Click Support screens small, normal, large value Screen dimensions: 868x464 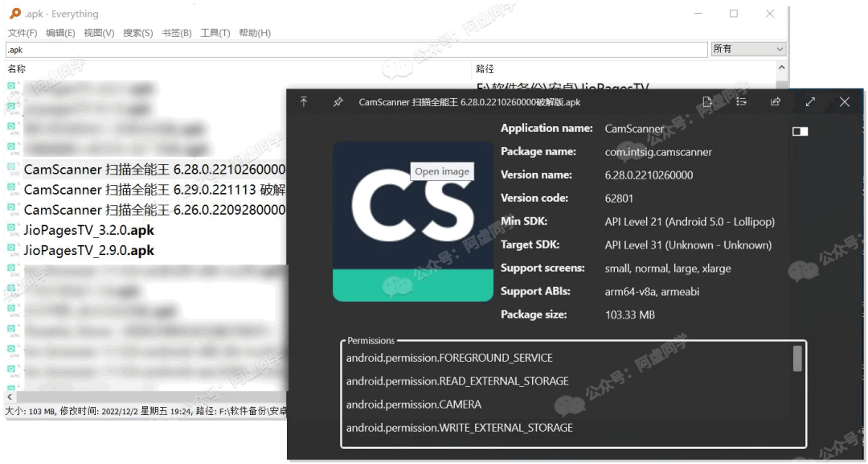(668, 268)
